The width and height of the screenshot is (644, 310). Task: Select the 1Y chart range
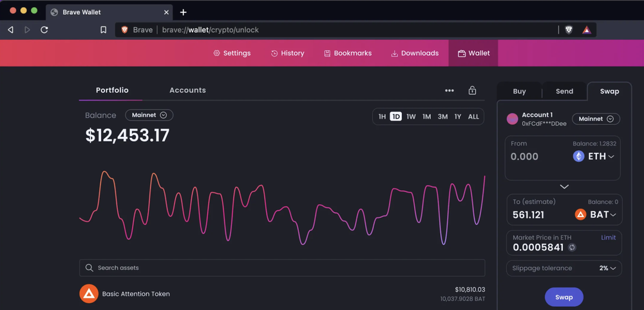point(458,117)
